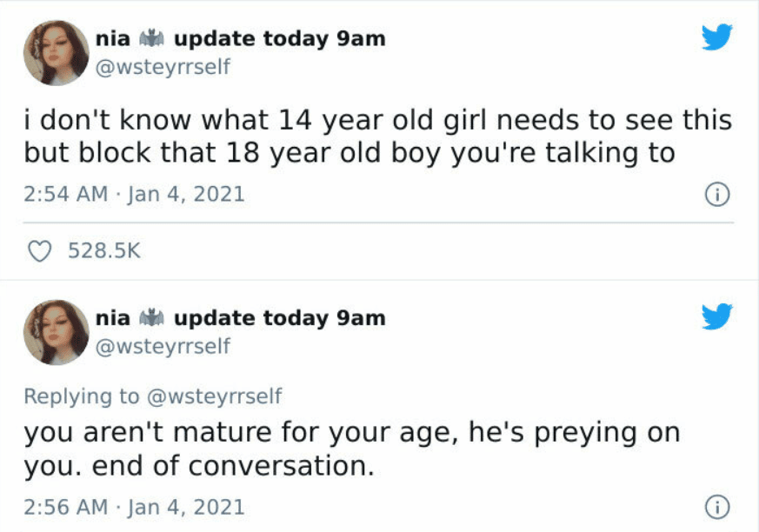View the 528.5K likes count

(104, 250)
